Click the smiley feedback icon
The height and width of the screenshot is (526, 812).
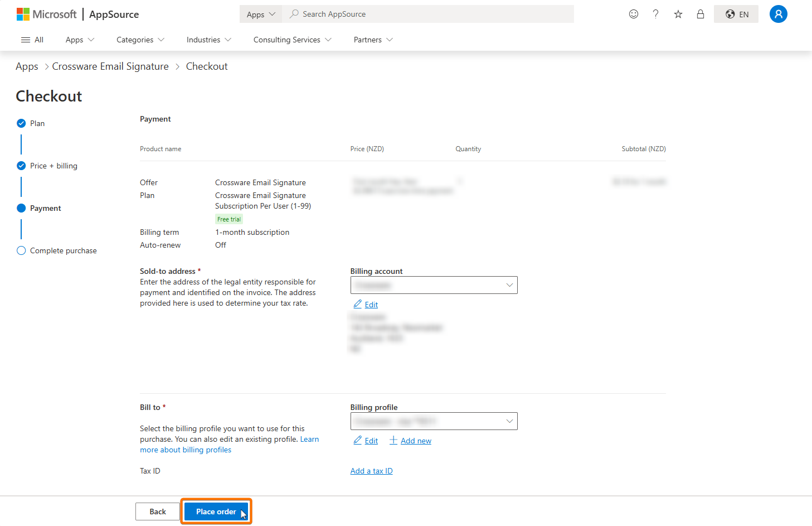(x=633, y=14)
